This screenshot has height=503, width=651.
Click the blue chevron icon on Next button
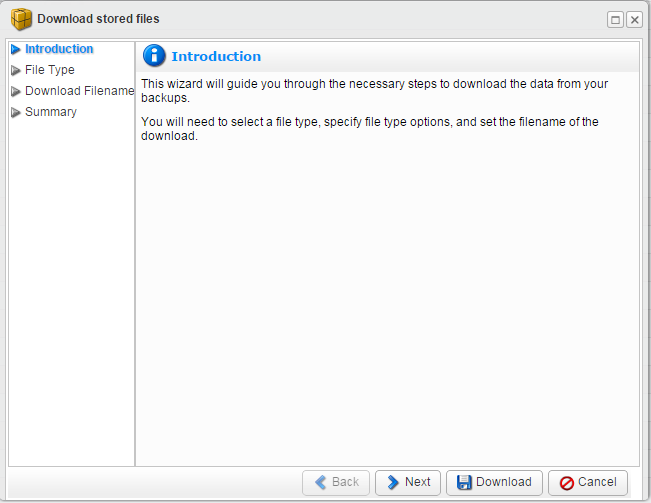[x=393, y=482]
